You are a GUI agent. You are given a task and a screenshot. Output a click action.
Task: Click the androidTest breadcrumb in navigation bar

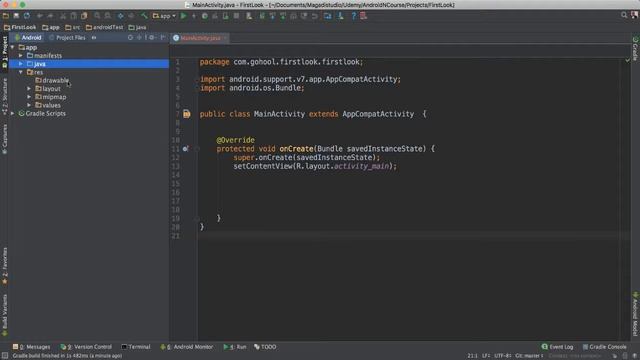pyautogui.click(x=104, y=27)
